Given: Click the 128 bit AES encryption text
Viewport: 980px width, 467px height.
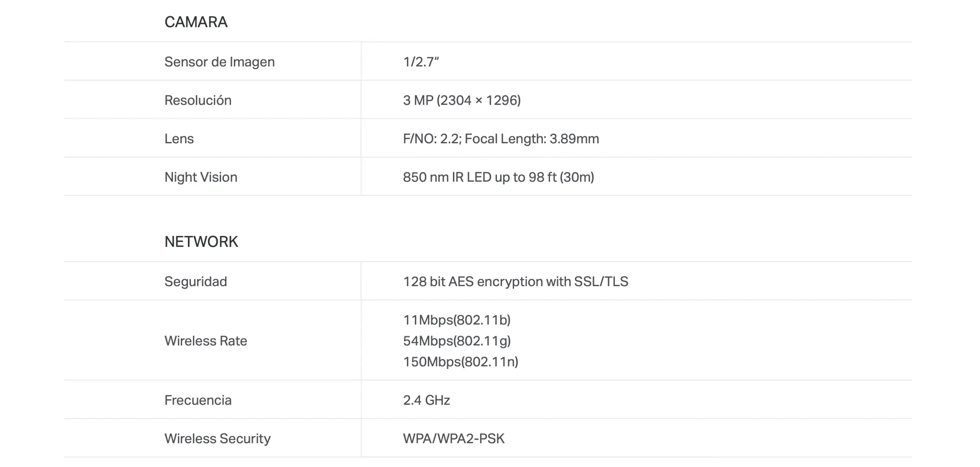Looking at the screenshot, I should [x=515, y=282].
